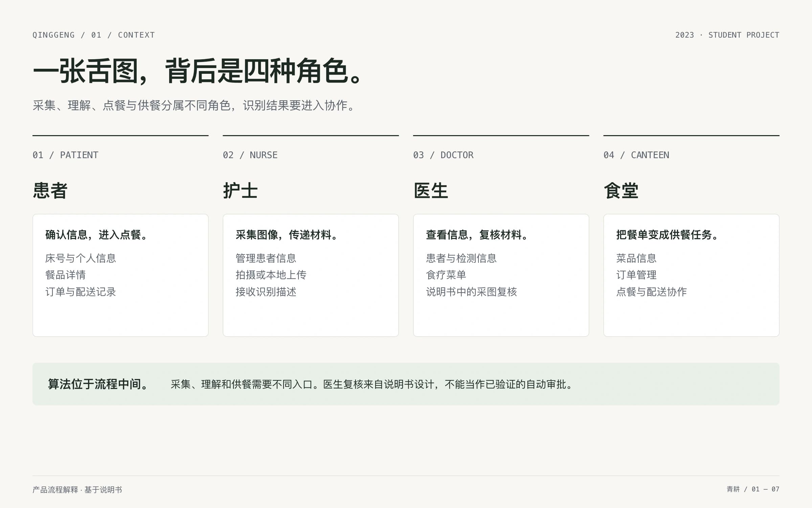Click '订单与配送记录' line
Viewport: 812px width, 508px height.
pos(81,292)
